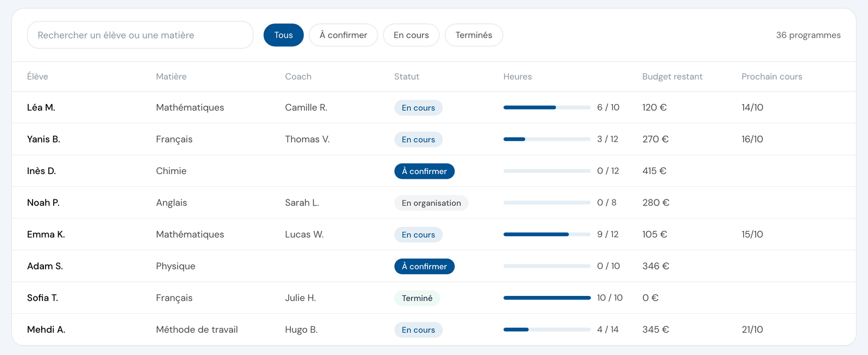This screenshot has width=868, height=355.
Task: Click the 'En organisation' status badge
Action: [431, 203]
